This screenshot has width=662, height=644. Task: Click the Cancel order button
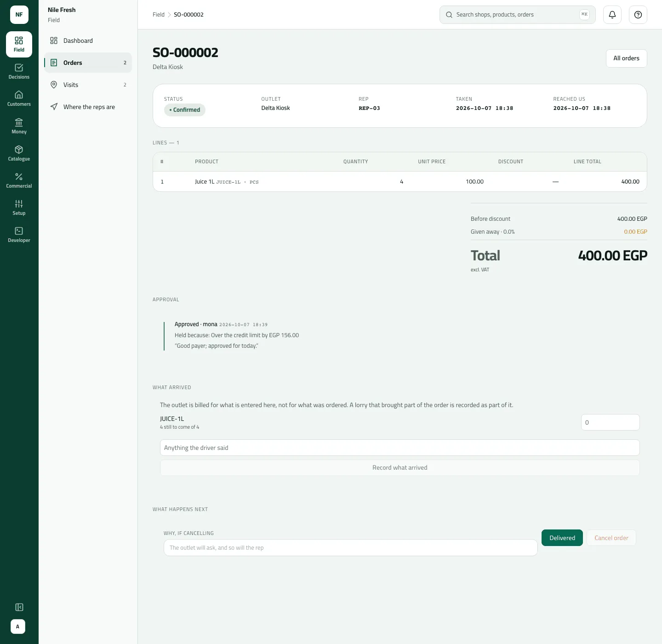(x=611, y=538)
